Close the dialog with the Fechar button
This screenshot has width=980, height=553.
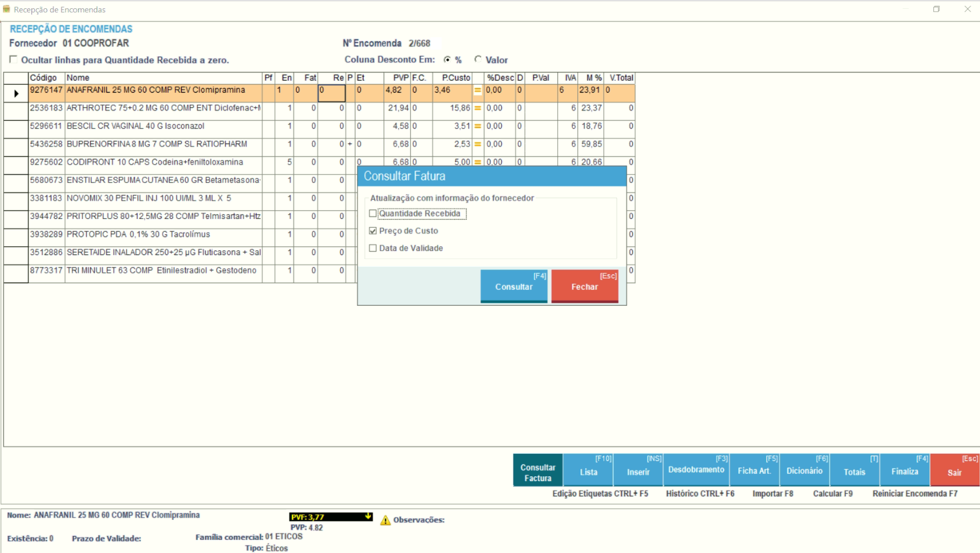click(x=584, y=286)
